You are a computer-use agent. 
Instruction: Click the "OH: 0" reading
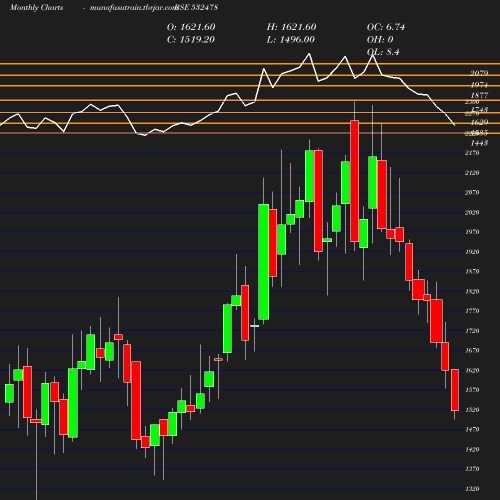[x=380, y=39]
